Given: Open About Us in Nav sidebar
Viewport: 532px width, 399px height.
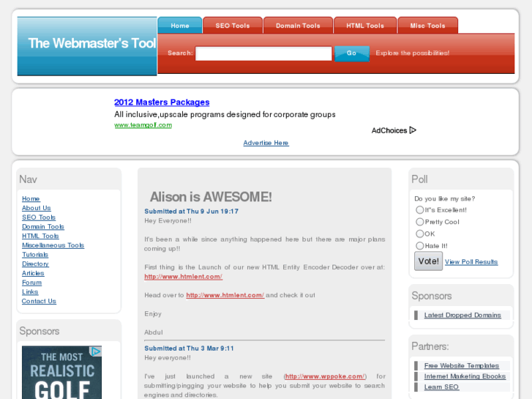Looking at the screenshot, I should (x=37, y=208).
